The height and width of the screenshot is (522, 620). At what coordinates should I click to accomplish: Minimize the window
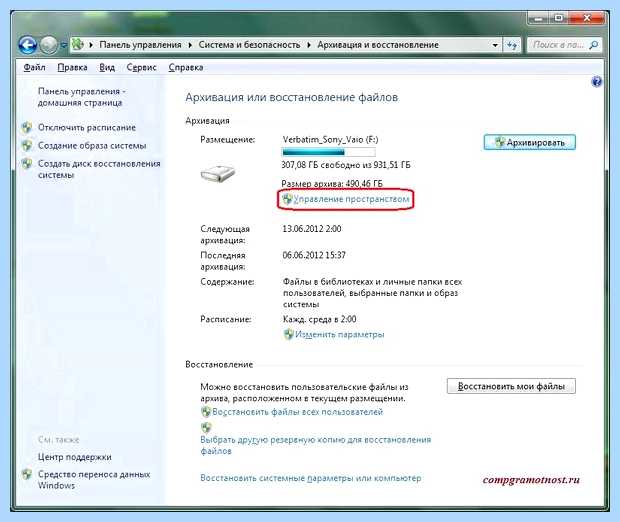coord(539,18)
